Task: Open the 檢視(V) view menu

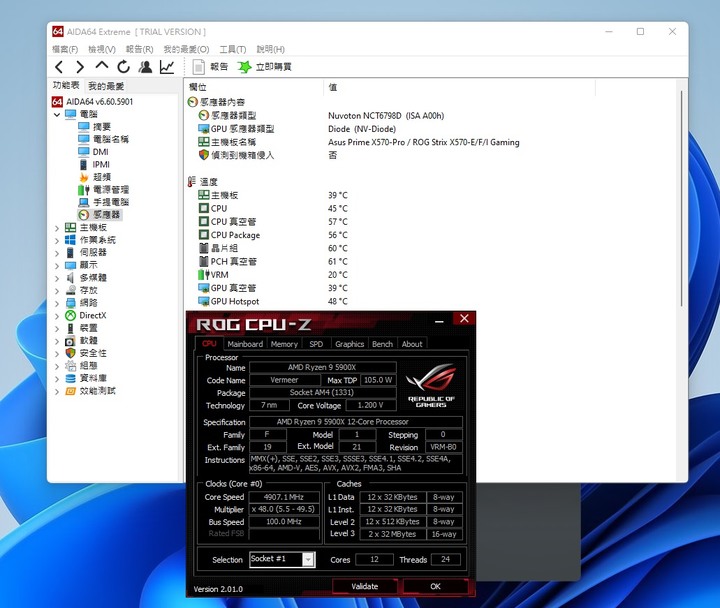Action: [x=101, y=49]
